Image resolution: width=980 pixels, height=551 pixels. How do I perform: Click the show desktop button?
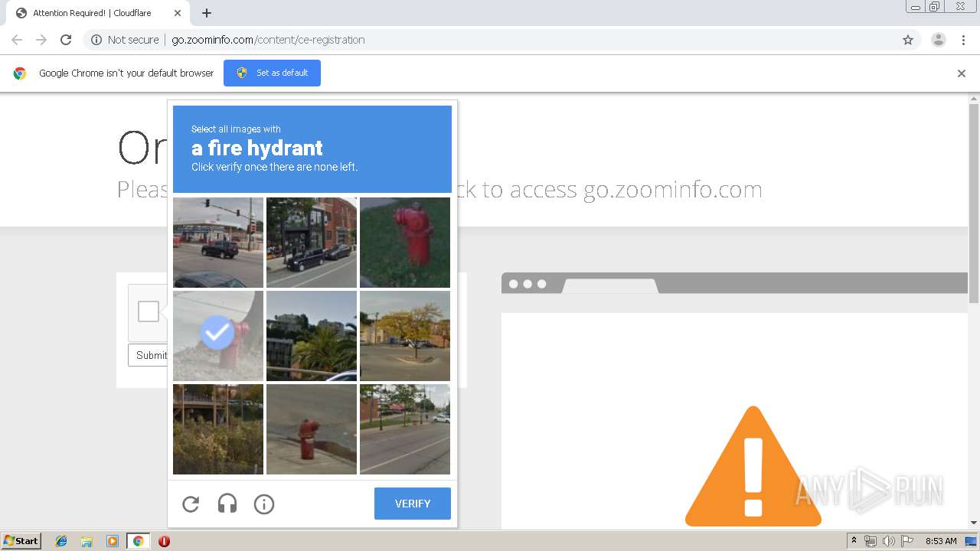coord(972,541)
